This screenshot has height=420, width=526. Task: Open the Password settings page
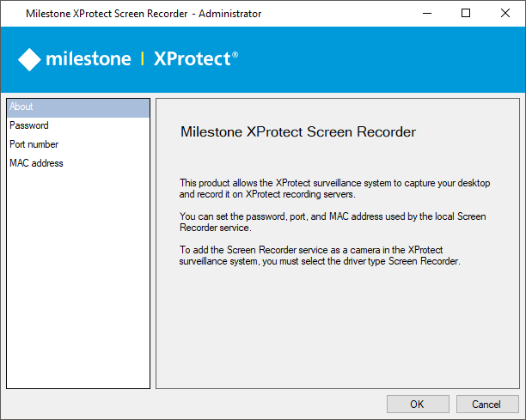(x=29, y=125)
